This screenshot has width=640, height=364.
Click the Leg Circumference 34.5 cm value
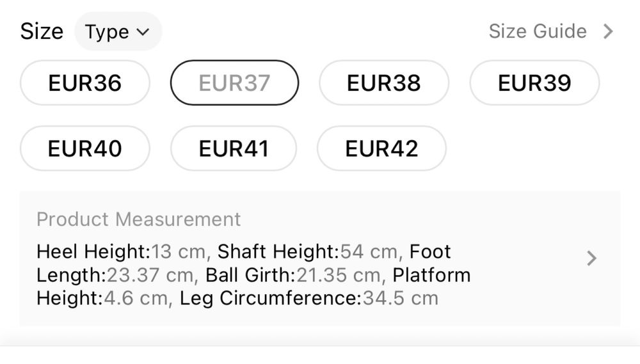click(308, 298)
